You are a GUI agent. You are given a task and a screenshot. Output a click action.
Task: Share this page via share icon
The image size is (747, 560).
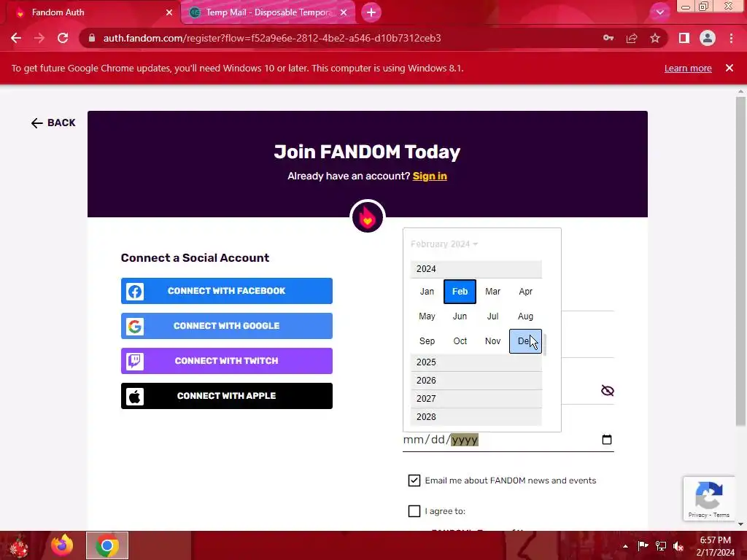[632, 38]
